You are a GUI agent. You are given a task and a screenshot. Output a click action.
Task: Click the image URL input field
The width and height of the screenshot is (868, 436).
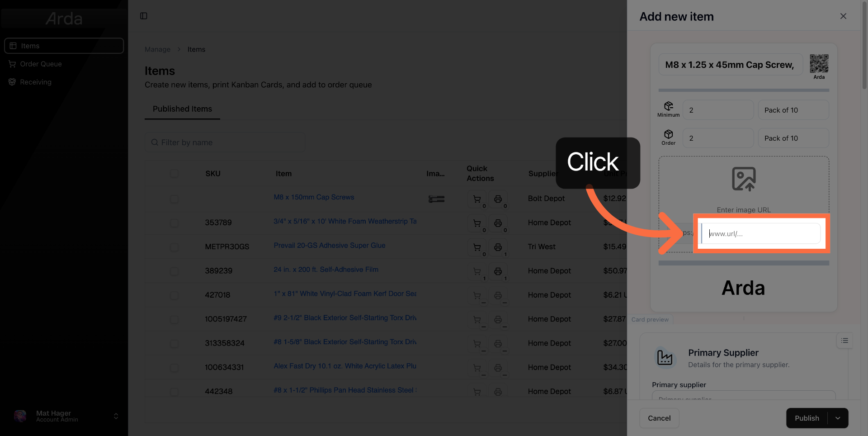tap(761, 233)
